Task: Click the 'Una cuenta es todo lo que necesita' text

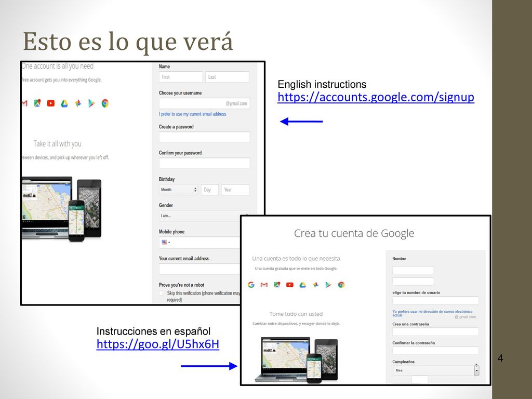Action: [296, 259]
